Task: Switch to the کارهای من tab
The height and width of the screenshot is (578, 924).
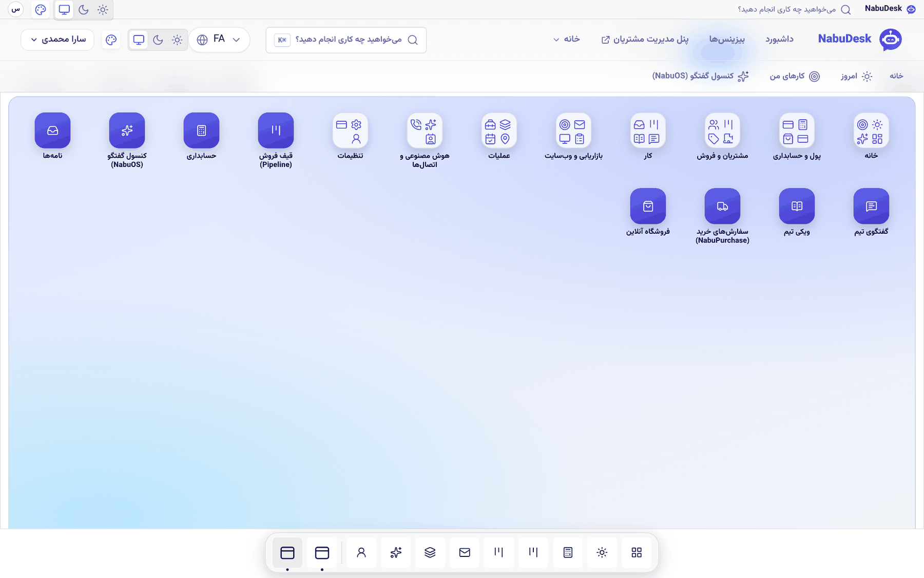Action: 794,76
